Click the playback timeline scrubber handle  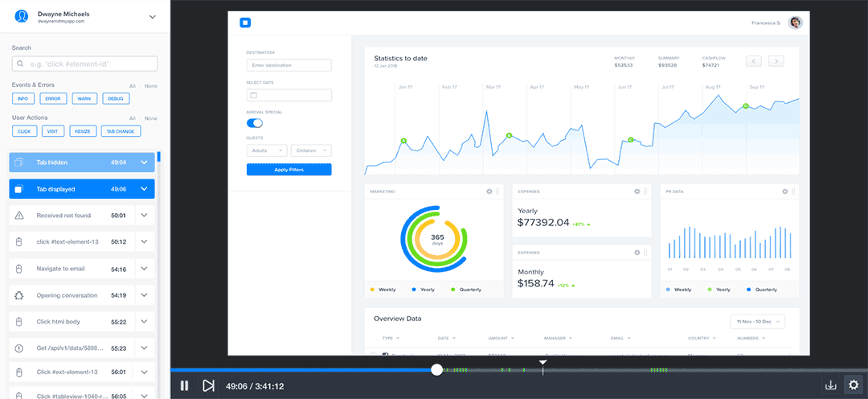tap(436, 370)
